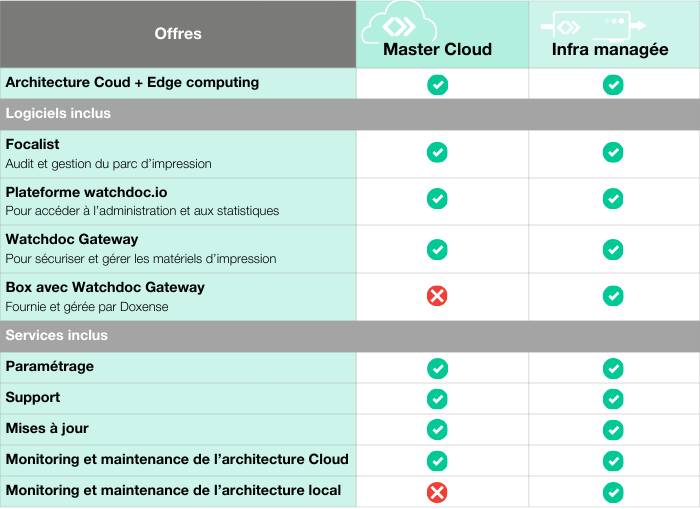This screenshot has width=700, height=509.
Task: Click the Infra managée column title
Action: (x=610, y=50)
